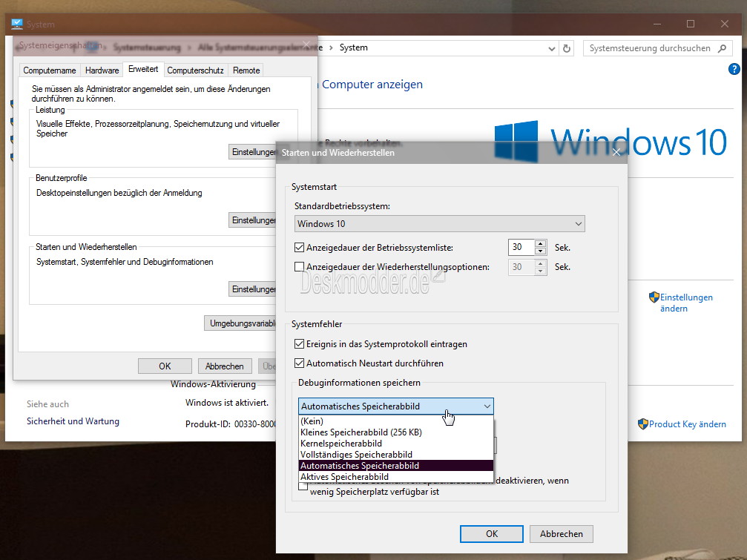Increase Betriebssystemliste seconds with up arrow
This screenshot has height=560, width=747.
(x=540, y=244)
